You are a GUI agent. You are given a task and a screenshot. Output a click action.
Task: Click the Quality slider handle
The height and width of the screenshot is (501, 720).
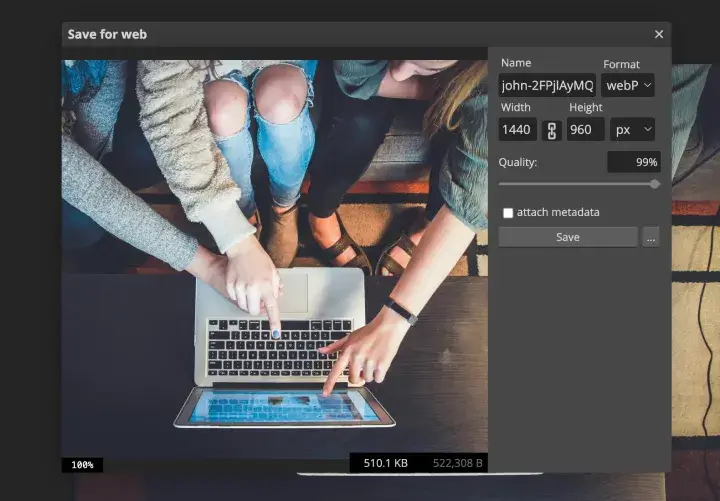point(655,184)
